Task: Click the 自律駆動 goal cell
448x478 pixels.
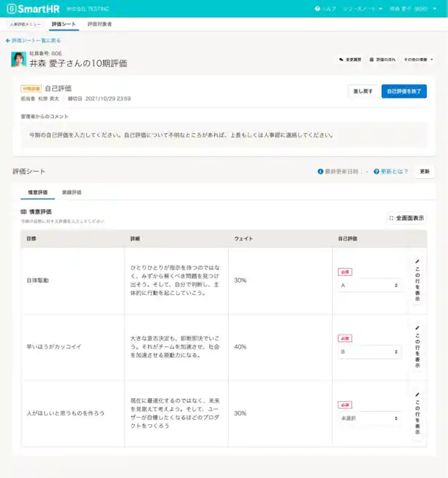Action: (73, 280)
